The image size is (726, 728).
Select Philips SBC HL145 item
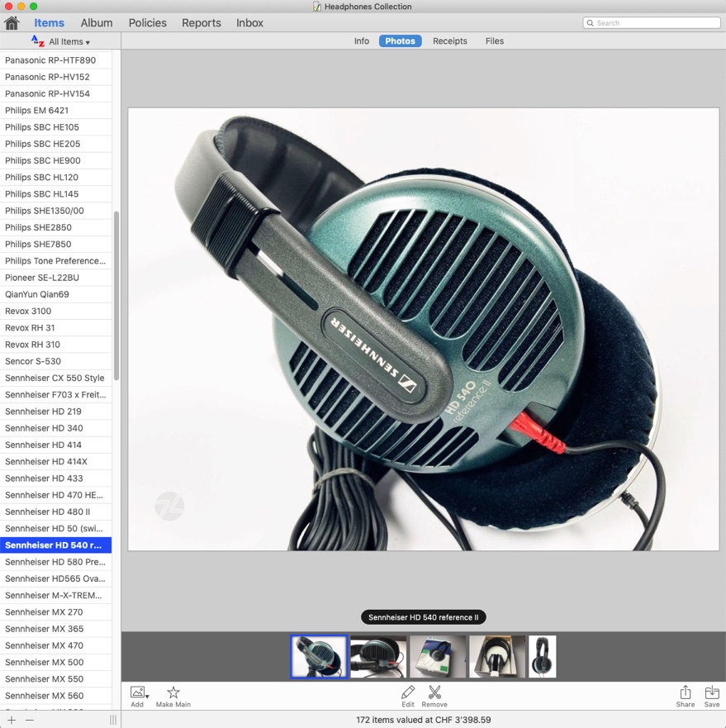tap(55, 194)
